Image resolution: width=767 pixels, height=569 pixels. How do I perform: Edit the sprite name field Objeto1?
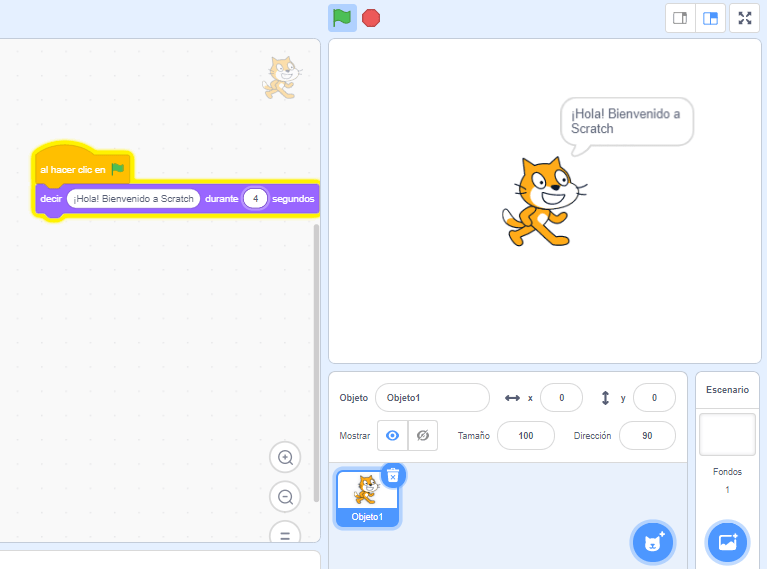click(432, 398)
